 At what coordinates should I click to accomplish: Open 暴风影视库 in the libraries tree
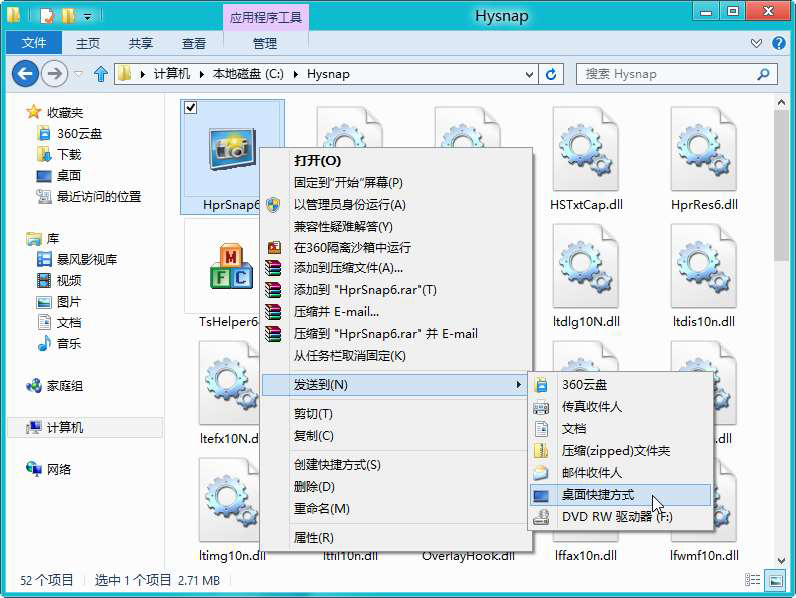(77, 259)
